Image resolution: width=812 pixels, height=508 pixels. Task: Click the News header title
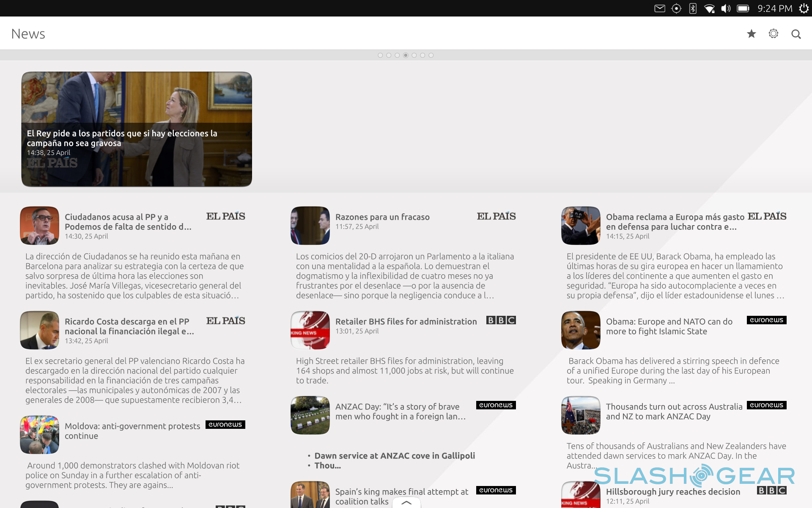(28, 34)
